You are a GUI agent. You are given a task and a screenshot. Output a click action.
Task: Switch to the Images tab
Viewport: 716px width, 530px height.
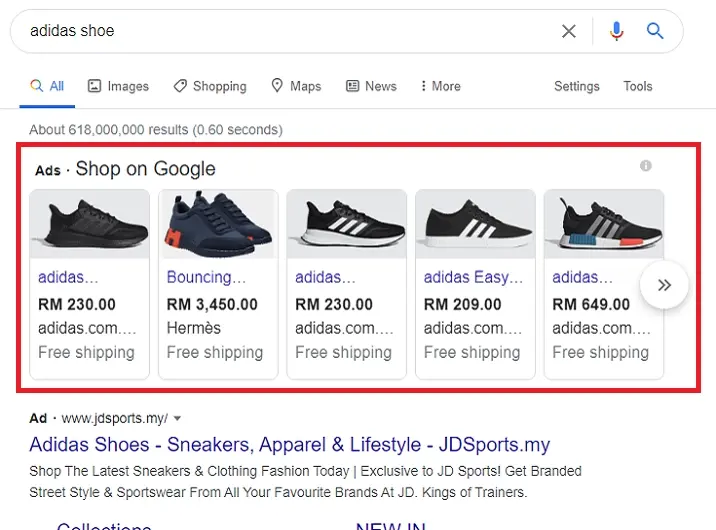click(x=118, y=86)
